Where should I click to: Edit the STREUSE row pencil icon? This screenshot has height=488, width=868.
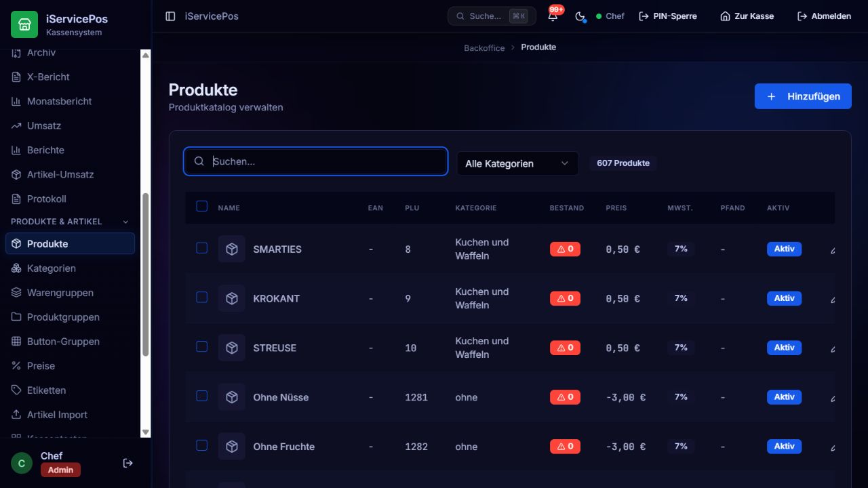[x=832, y=348]
